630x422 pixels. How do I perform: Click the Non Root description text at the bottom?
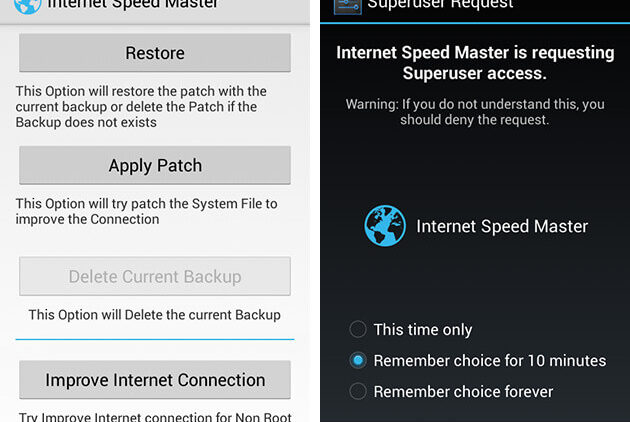155,416
